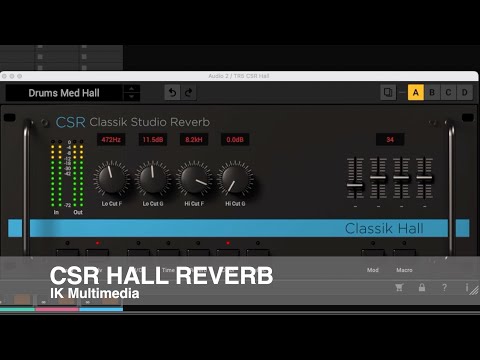Click the Lo Cut G knob

(153, 179)
